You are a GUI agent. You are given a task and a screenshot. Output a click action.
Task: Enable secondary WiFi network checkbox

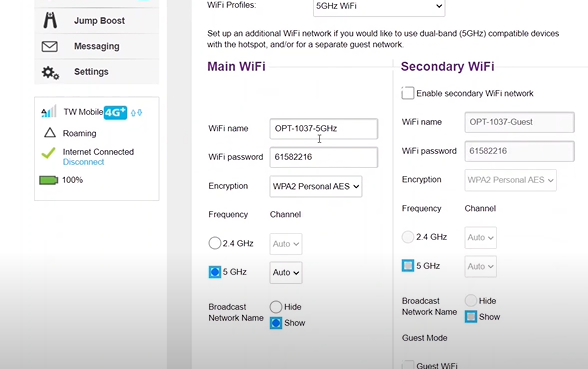(408, 93)
